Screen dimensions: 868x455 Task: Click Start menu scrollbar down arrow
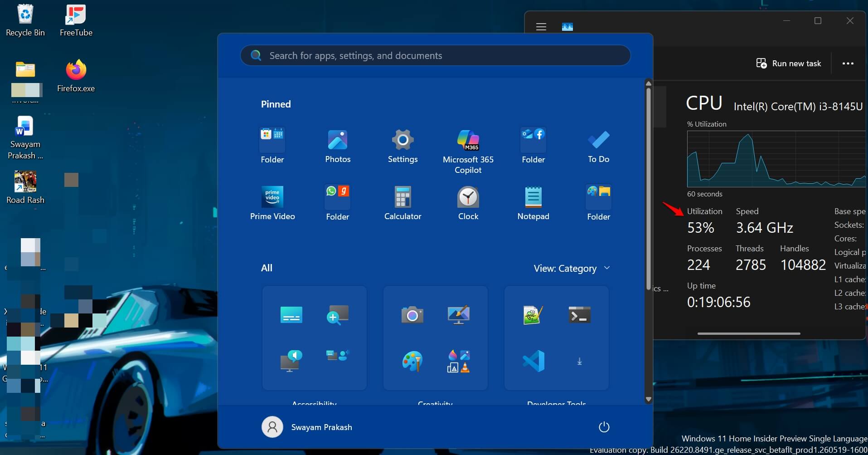pos(648,400)
